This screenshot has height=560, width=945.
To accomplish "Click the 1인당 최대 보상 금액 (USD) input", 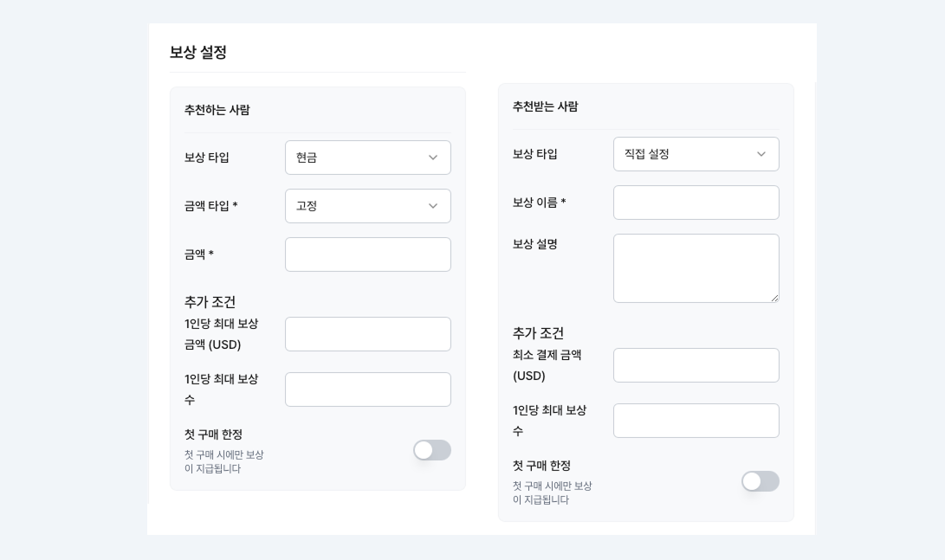I will 368,334.
